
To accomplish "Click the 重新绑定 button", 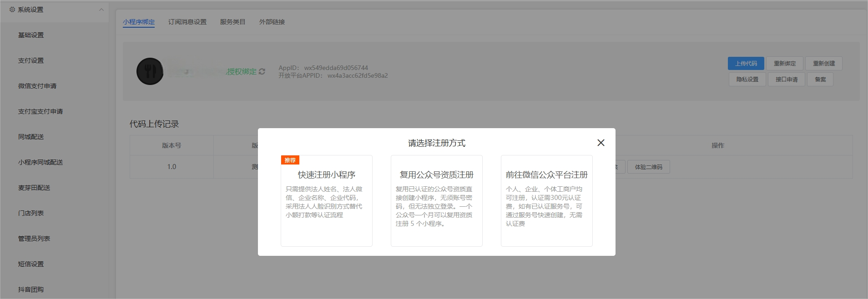I will point(785,64).
